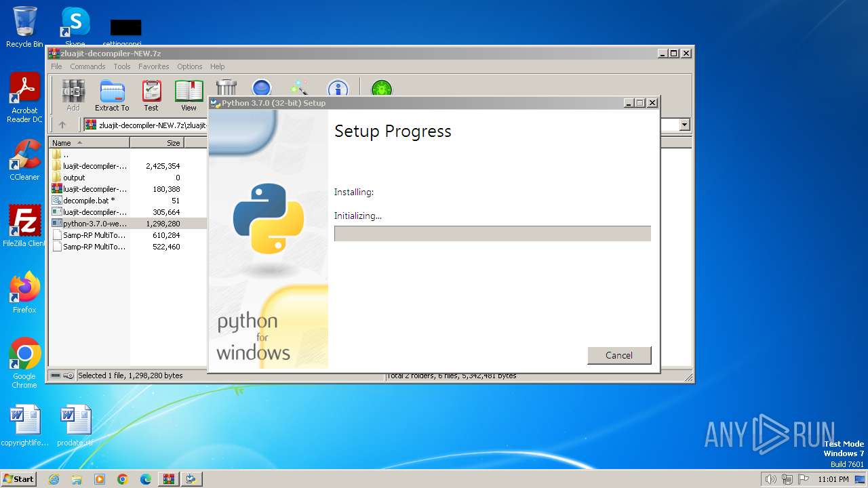Sort file list by Size column header
The height and width of the screenshot is (488, 868).
click(x=157, y=142)
